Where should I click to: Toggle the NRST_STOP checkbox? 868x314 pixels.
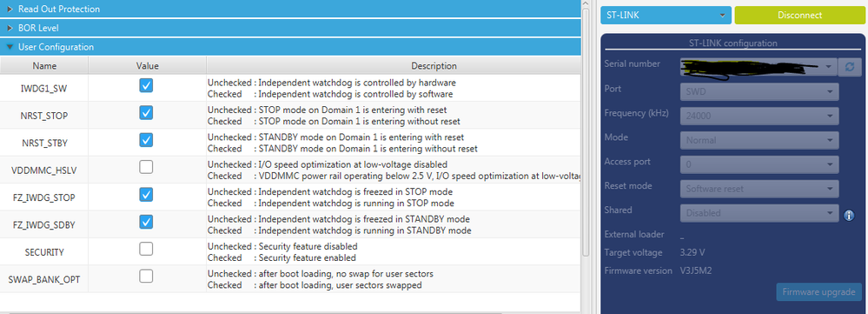coord(146,113)
